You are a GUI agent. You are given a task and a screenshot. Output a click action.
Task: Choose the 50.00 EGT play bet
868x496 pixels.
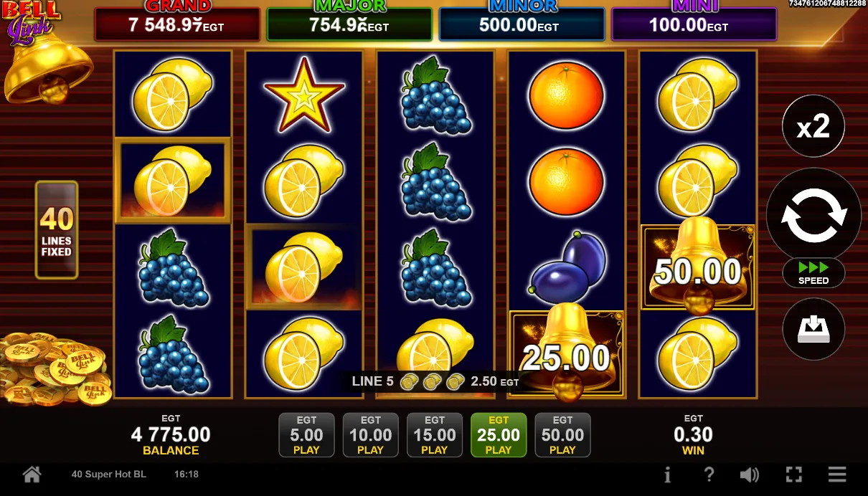point(562,435)
